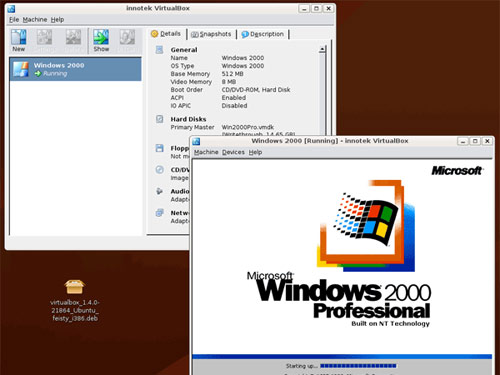The width and height of the screenshot is (500, 375).
Task: Open the Devices menu in the VM window
Action: tap(233, 152)
